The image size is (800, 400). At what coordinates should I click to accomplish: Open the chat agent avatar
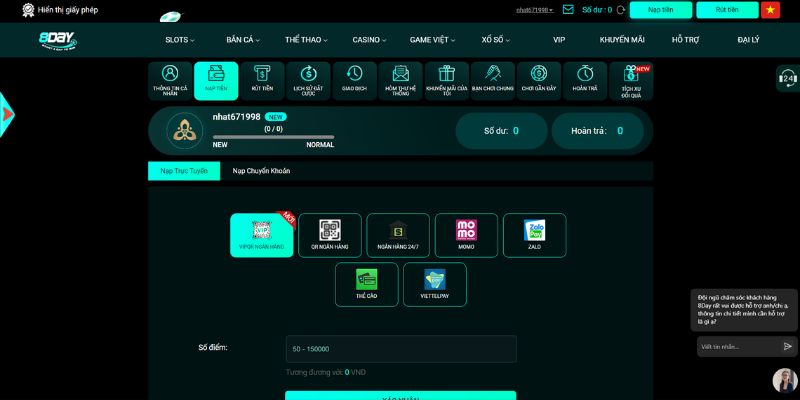pyautogui.click(x=785, y=380)
